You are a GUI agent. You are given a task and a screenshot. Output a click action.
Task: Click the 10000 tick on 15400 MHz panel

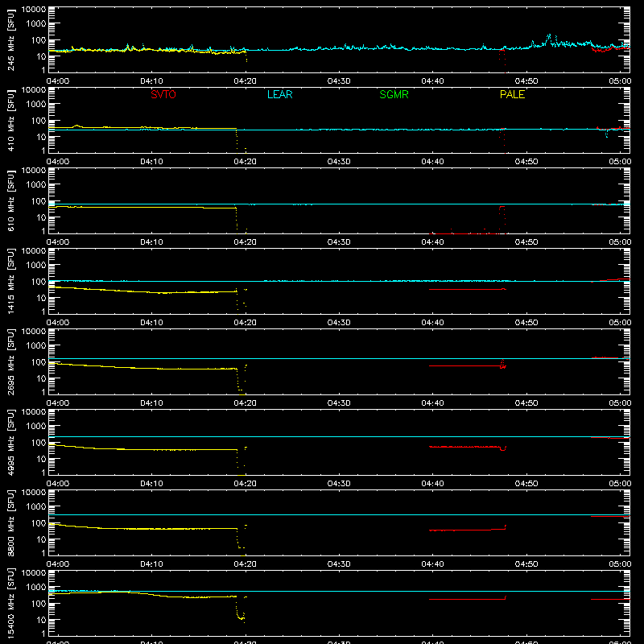(34, 573)
